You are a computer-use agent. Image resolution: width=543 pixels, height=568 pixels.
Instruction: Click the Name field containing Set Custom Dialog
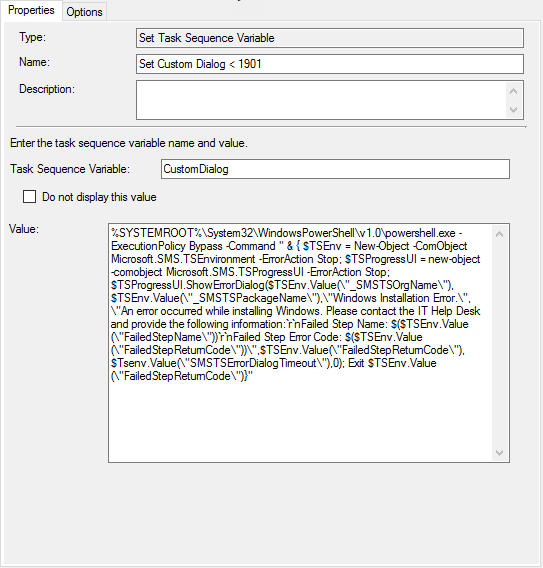pyautogui.click(x=330, y=64)
